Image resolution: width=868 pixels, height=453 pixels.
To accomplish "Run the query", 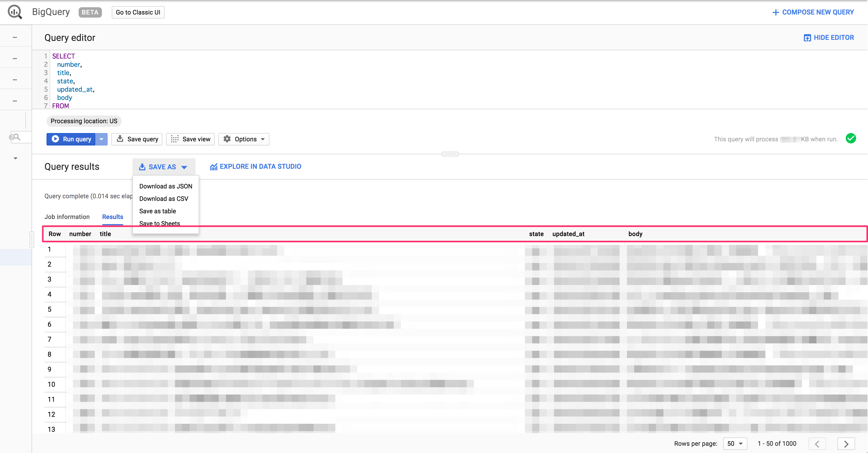I will click(71, 139).
